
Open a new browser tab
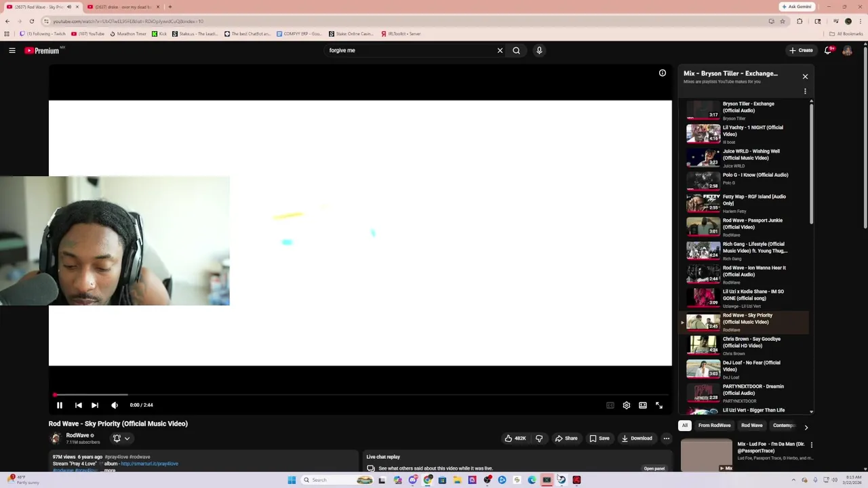[170, 7]
